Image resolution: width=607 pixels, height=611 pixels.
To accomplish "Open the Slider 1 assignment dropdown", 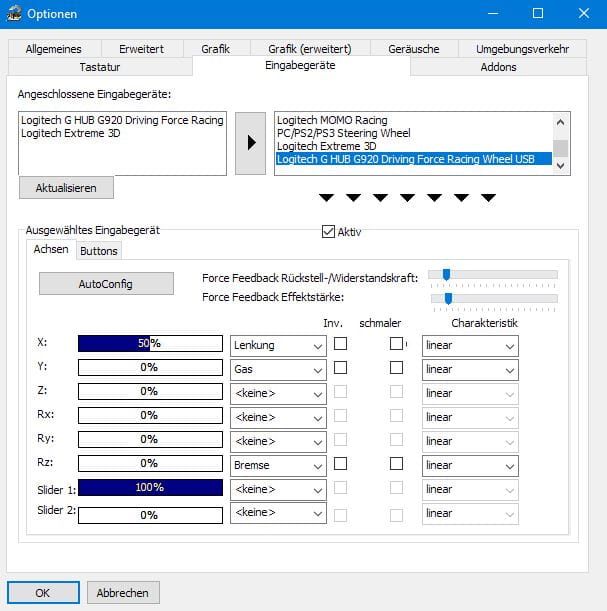I will click(278, 489).
